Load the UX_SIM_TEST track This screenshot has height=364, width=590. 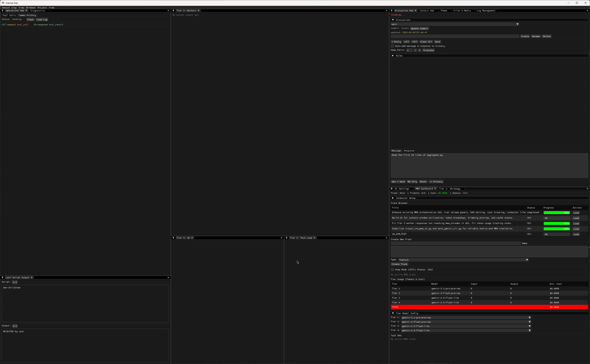pos(576,234)
